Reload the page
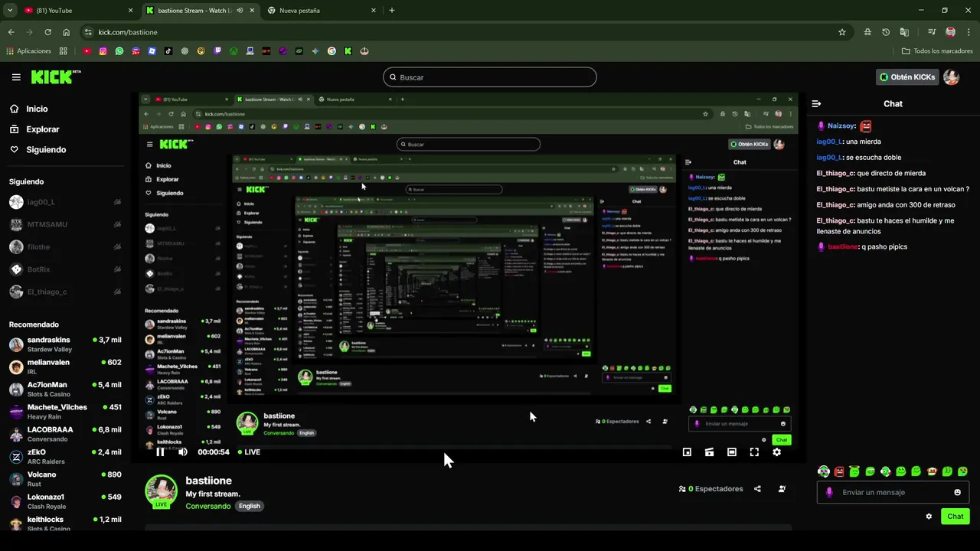The image size is (980, 551). [47, 32]
